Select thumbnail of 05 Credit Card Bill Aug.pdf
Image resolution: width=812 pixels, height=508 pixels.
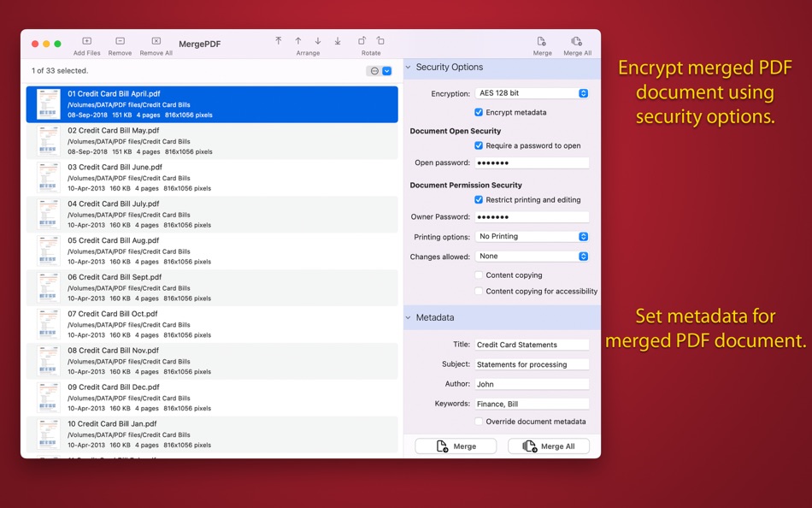point(48,251)
